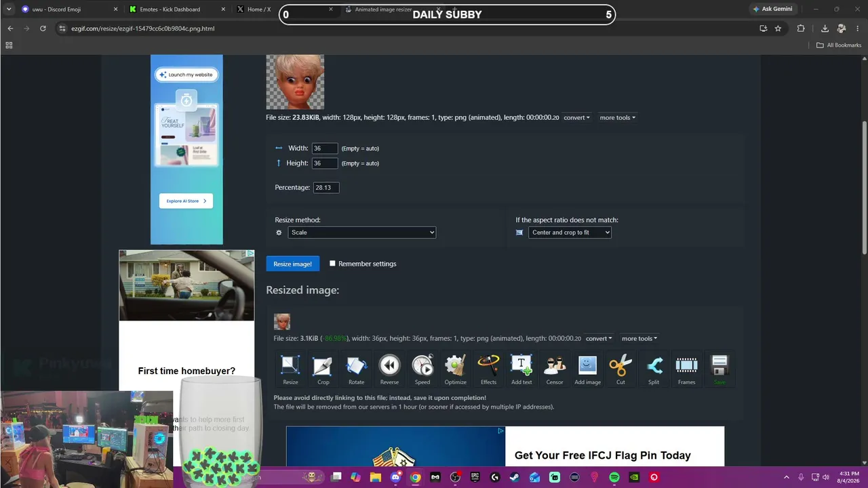Open the Split tool
868x488 pixels.
[654, 370]
